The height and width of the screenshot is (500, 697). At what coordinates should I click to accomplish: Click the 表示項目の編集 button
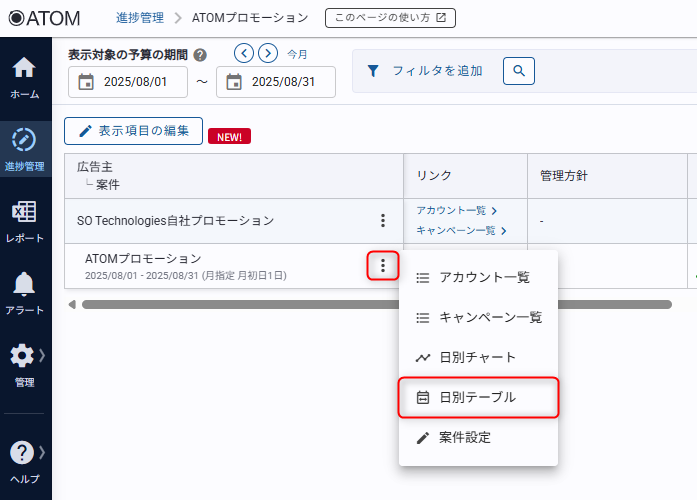[x=133, y=132]
